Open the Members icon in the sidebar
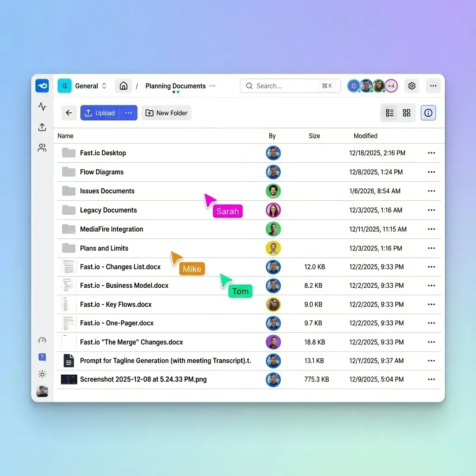Screen dimensions: 476x476 coord(42,147)
